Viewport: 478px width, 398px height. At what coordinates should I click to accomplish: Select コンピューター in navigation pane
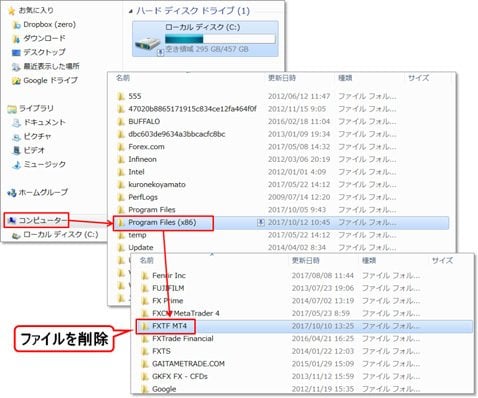[37, 220]
